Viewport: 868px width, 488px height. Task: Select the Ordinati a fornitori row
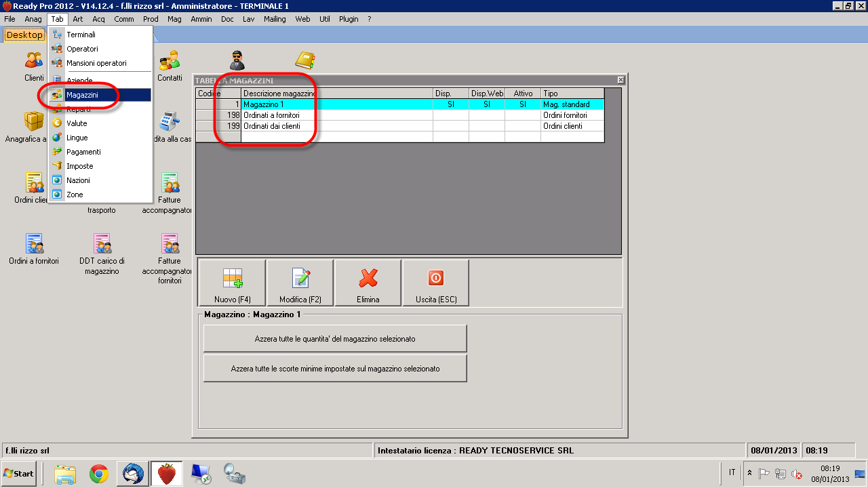(400, 115)
